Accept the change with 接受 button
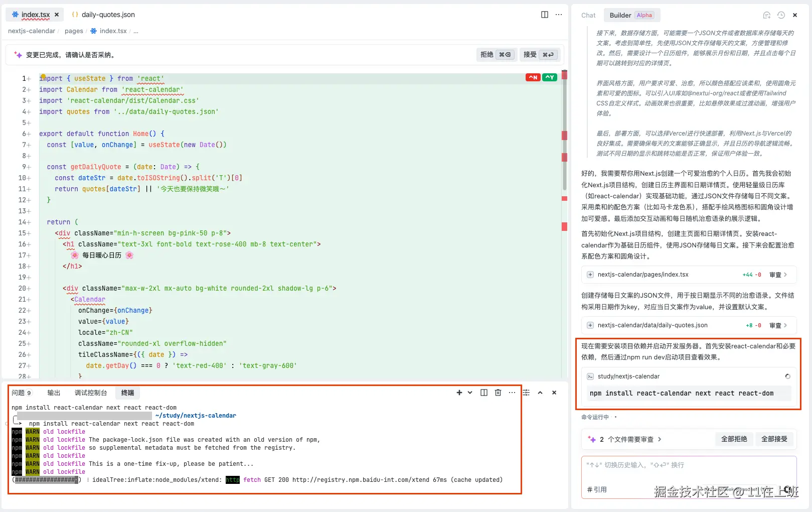Viewport: 812px width, 512px height. 539,55
